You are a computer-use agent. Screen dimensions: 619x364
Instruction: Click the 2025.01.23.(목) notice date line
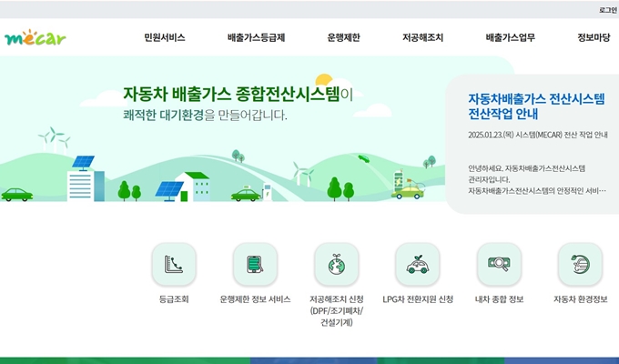[x=538, y=135]
